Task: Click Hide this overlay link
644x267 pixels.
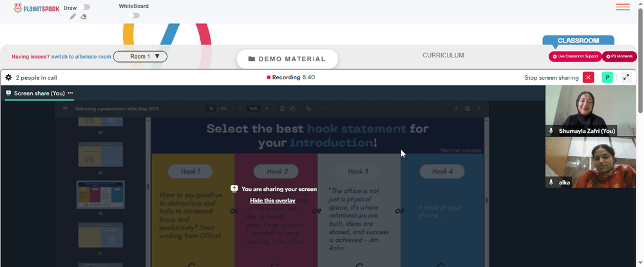Action: coord(272,201)
